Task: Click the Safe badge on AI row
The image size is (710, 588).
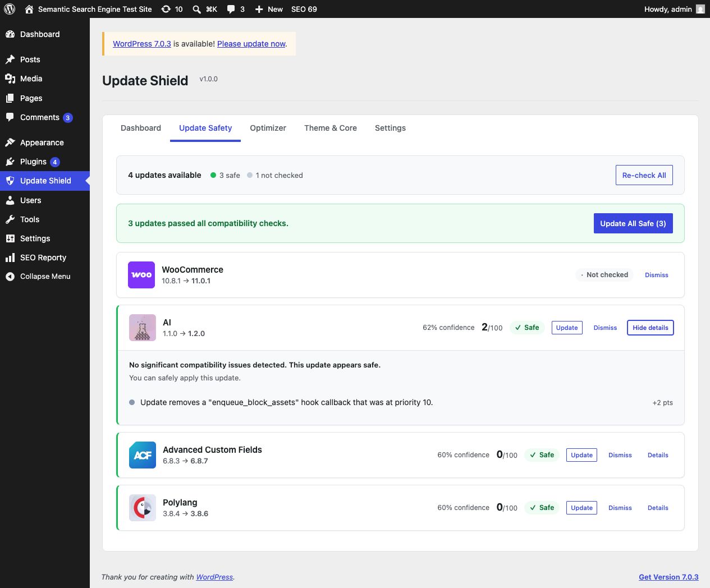Action: coord(527,328)
